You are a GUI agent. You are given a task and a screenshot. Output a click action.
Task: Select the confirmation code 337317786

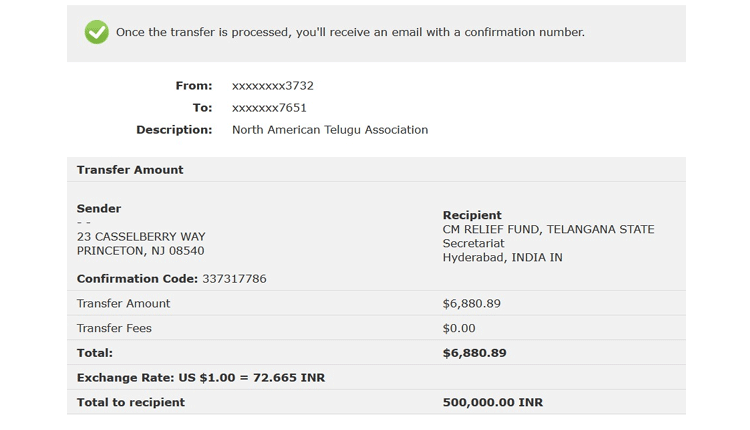pos(234,279)
